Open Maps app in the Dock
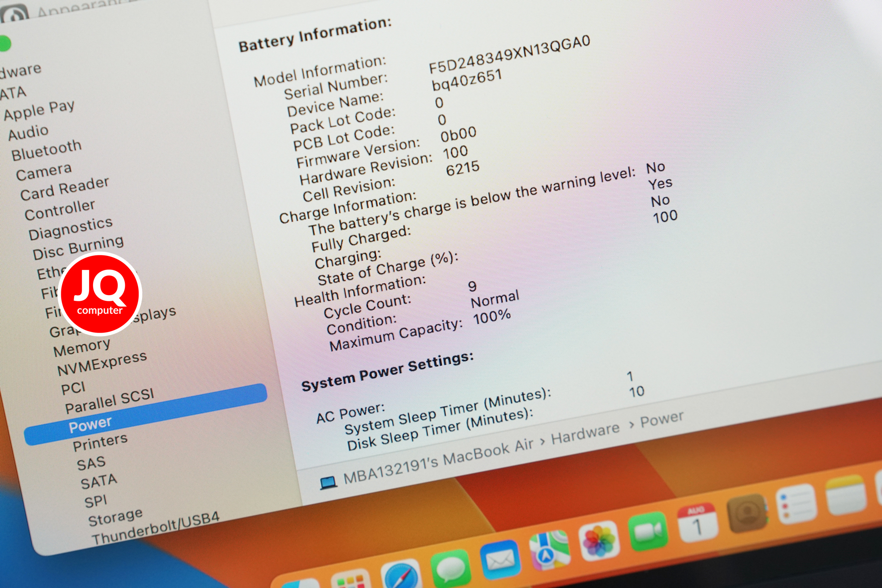 pos(549,550)
